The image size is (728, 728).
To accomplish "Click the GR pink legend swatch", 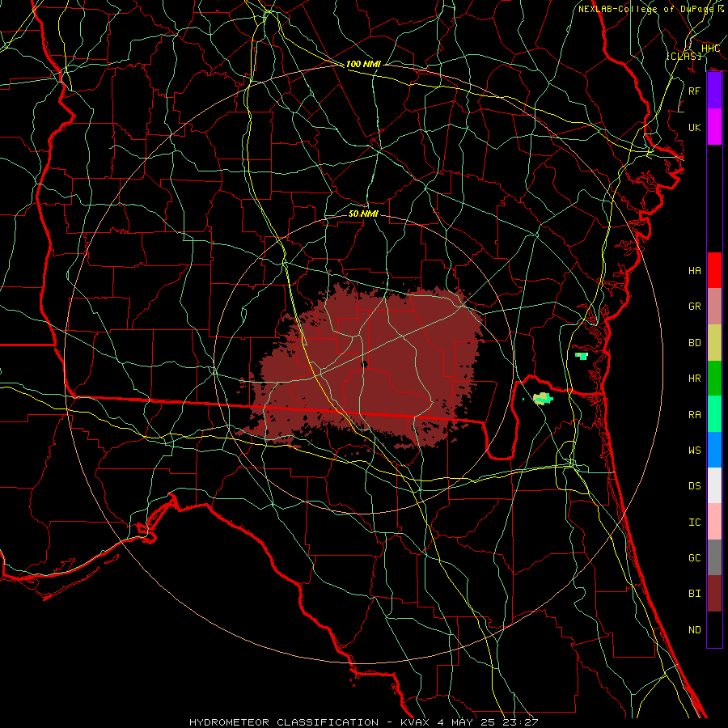I will click(x=714, y=306).
